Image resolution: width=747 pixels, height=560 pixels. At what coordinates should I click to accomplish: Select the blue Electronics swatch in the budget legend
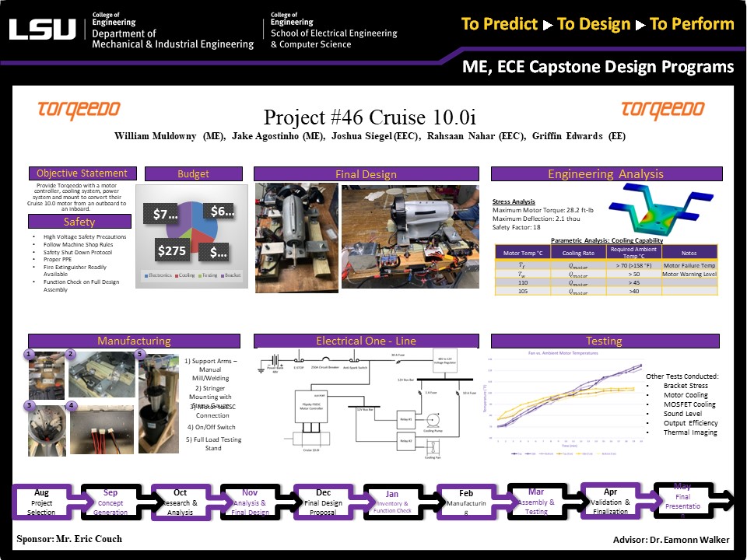[146, 275]
